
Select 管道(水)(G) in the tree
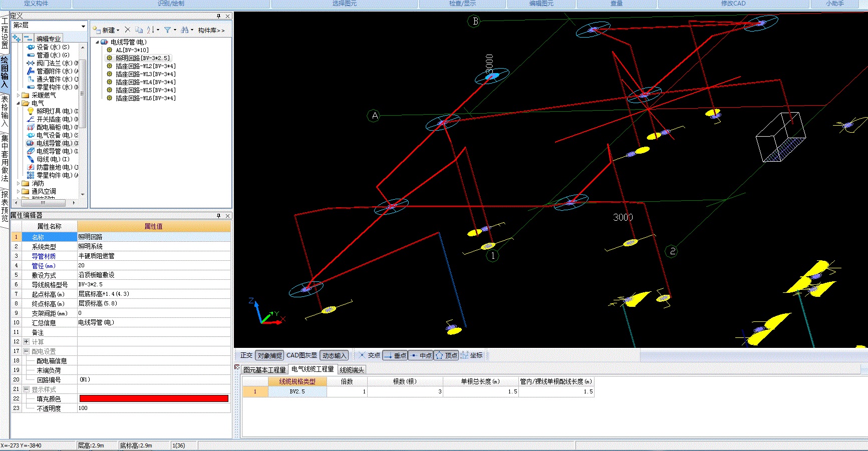[49, 55]
